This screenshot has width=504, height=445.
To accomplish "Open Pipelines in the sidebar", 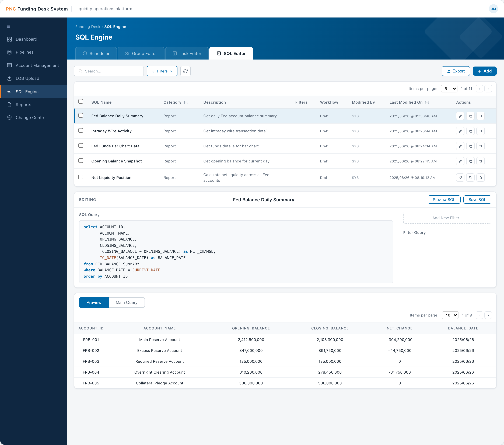I will click(34, 52).
